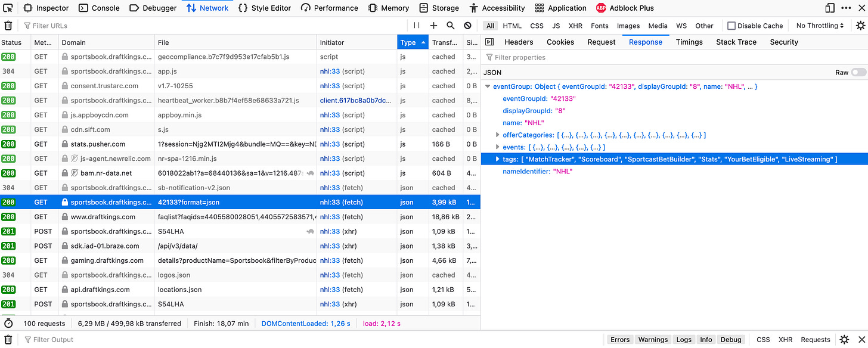Viewport: 868px width, 348px height.
Task: Select the All filter
Action: (490, 26)
